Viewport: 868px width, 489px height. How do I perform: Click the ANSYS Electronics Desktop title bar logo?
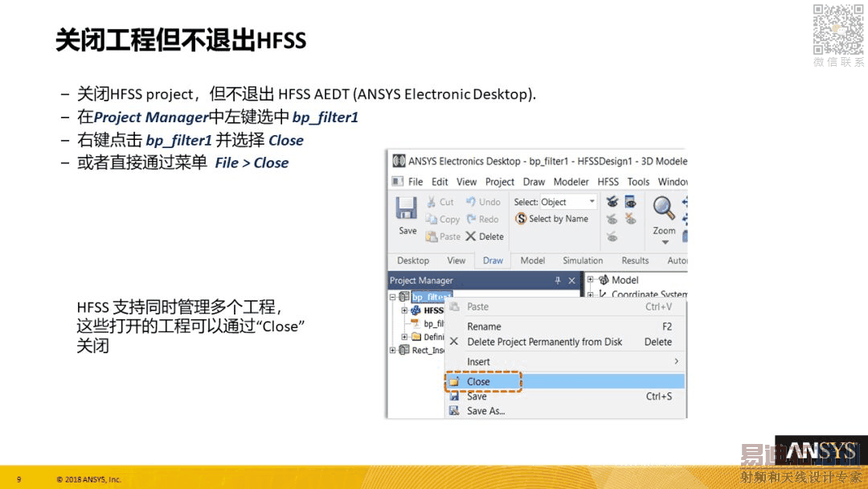(399, 161)
